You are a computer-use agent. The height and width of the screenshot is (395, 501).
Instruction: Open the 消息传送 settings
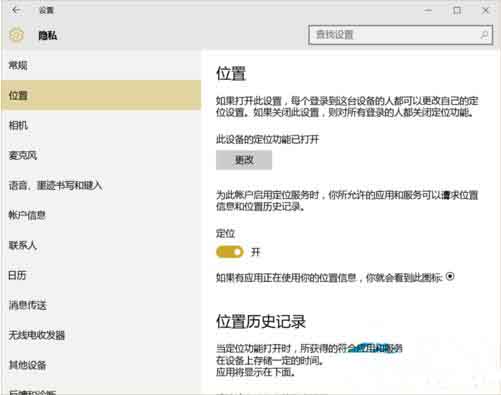101,305
